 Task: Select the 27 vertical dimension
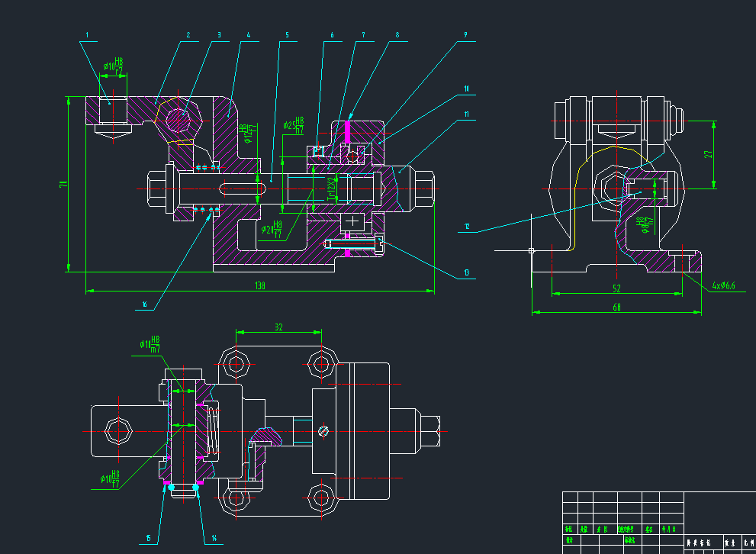point(707,154)
